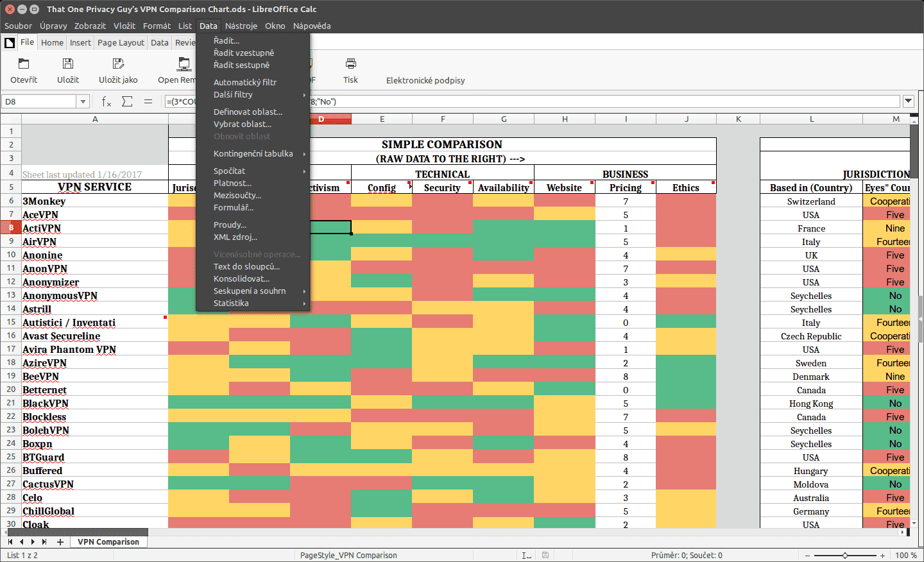Viewport: 924px width, 562px height.
Task: Select the VPN Comparison sheet tab
Action: (x=108, y=542)
